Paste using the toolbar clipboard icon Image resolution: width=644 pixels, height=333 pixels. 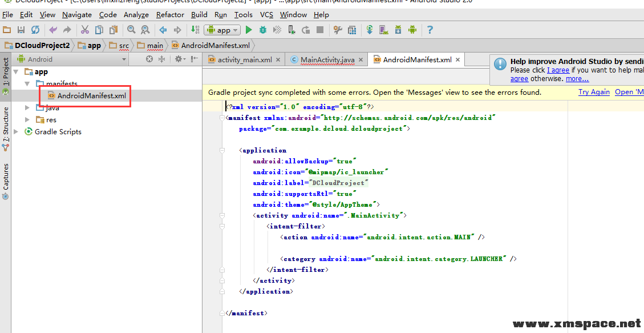pyautogui.click(x=114, y=30)
